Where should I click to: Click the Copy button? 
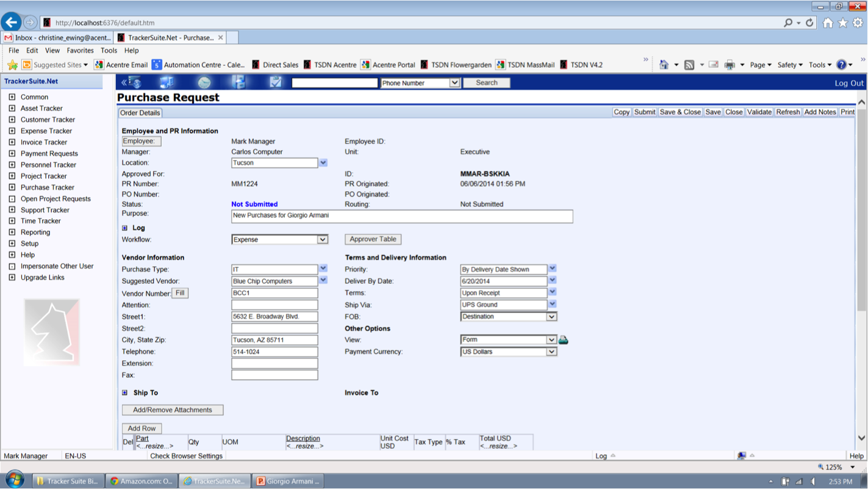622,112
